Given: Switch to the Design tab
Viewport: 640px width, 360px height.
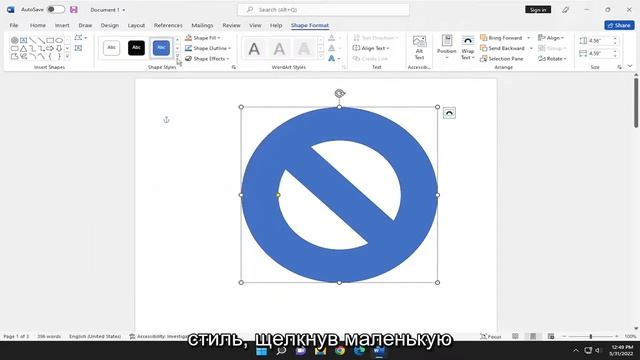Looking at the screenshot, I should [x=110, y=25].
